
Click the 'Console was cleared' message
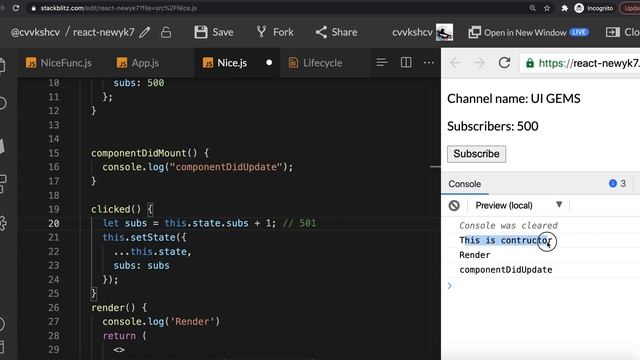pos(508,225)
